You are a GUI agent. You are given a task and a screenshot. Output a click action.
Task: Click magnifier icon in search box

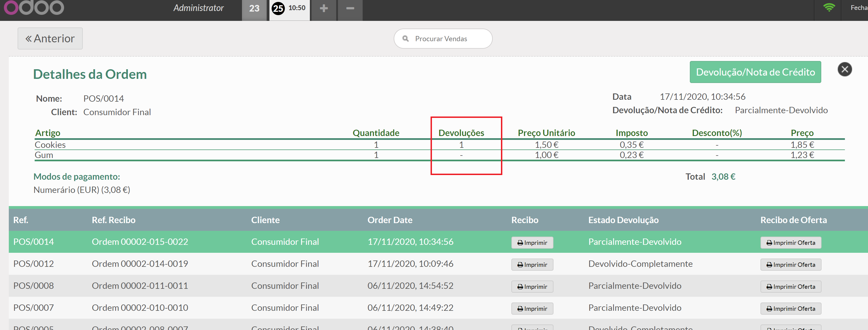[406, 39]
